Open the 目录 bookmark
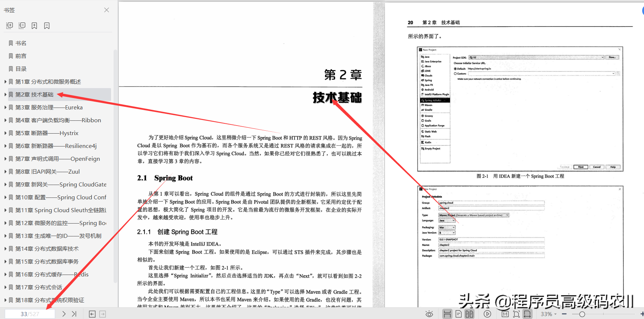The width and height of the screenshot is (644, 319). pos(21,69)
